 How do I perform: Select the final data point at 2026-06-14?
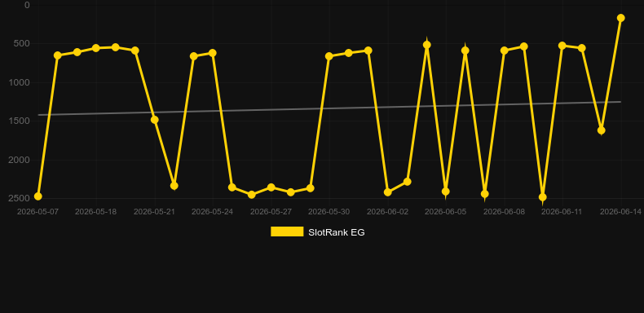pos(620,18)
